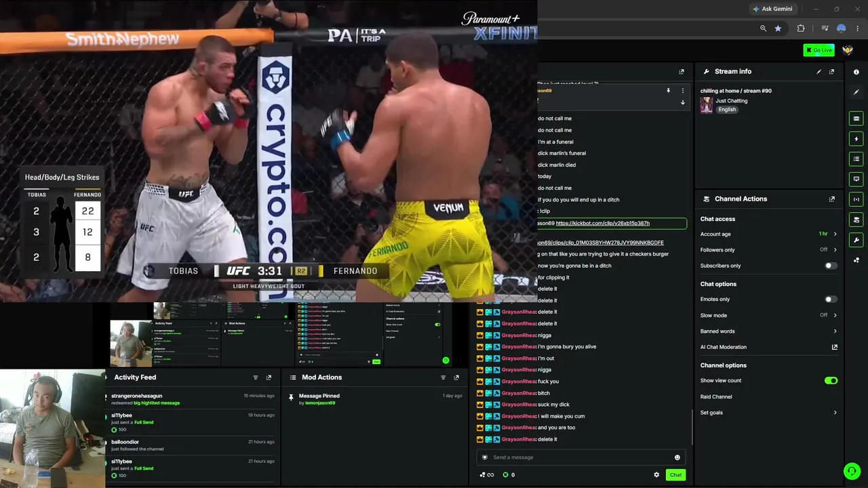Collapse the pinned message with down arrow

[683, 102]
